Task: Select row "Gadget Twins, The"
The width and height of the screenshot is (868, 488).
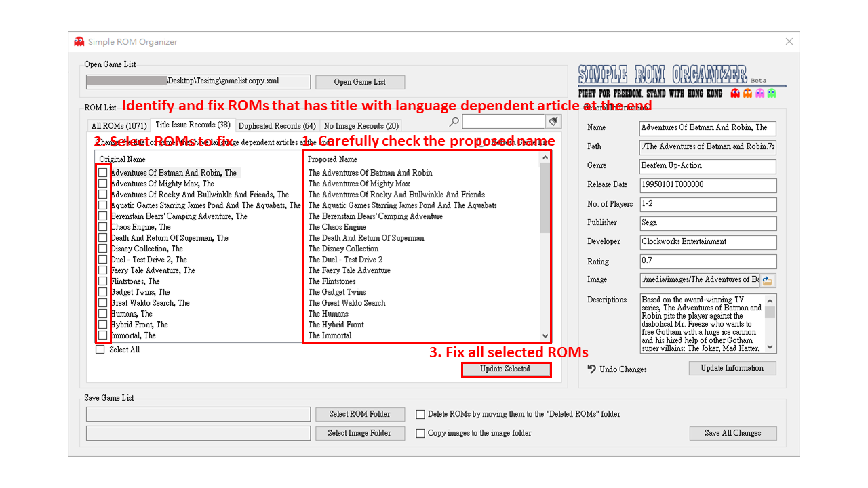Action: (140, 292)
